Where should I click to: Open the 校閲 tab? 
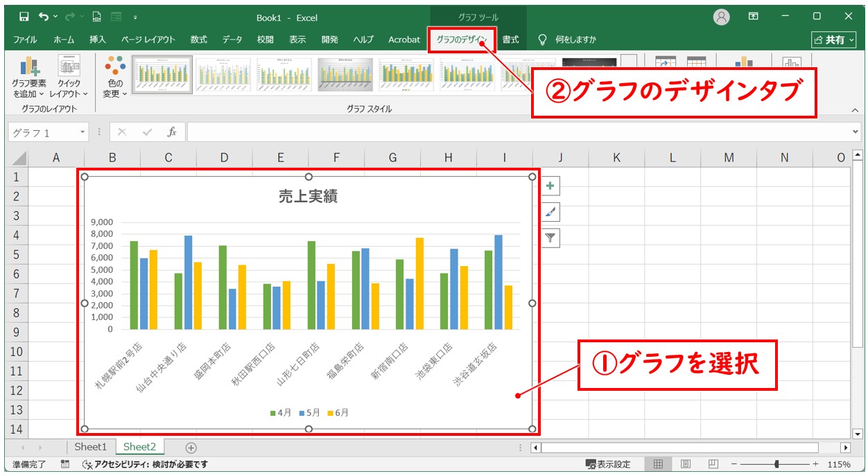[x=266, y=39]
